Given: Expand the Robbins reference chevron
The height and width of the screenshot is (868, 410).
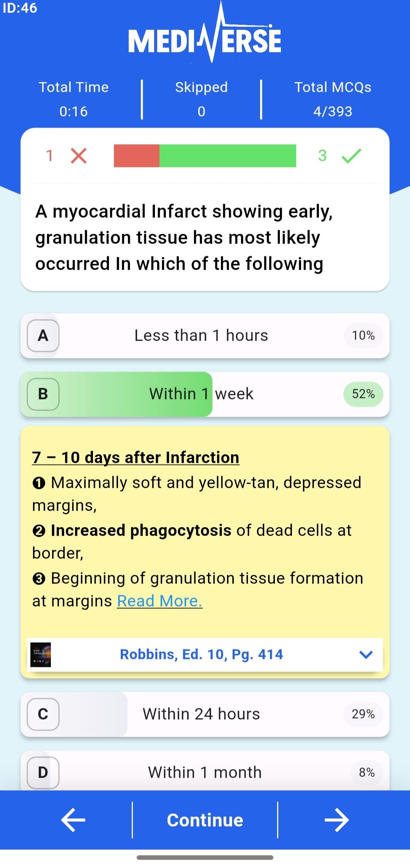Looking at the screenshot, I should coord(366,654).
